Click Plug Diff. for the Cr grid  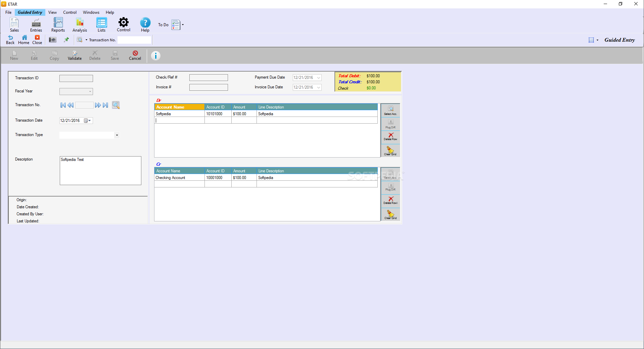tap(390, 187)
